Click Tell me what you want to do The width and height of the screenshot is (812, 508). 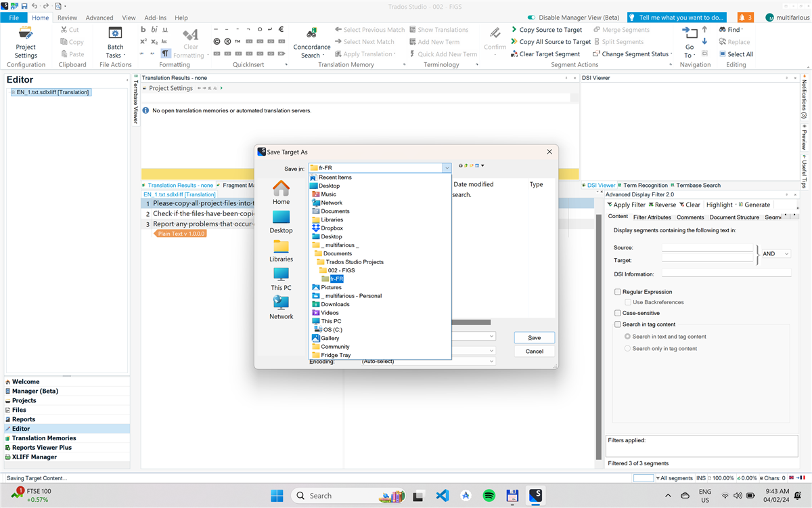676,18
